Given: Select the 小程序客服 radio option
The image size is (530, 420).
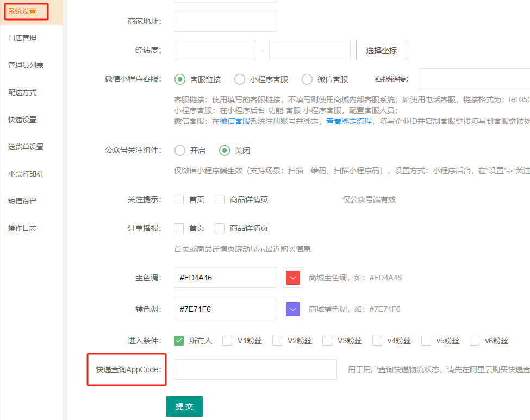Looking at the screenshot, I should (240, 79).
